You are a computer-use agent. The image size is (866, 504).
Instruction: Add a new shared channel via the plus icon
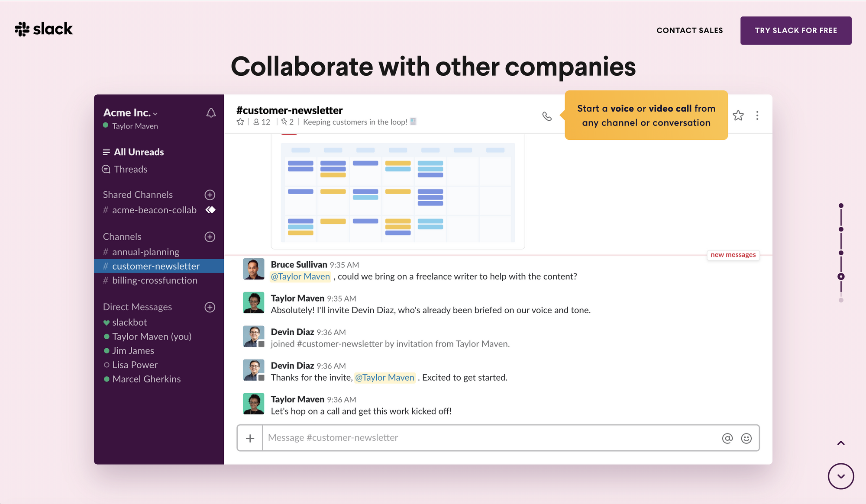click(210, 195)
